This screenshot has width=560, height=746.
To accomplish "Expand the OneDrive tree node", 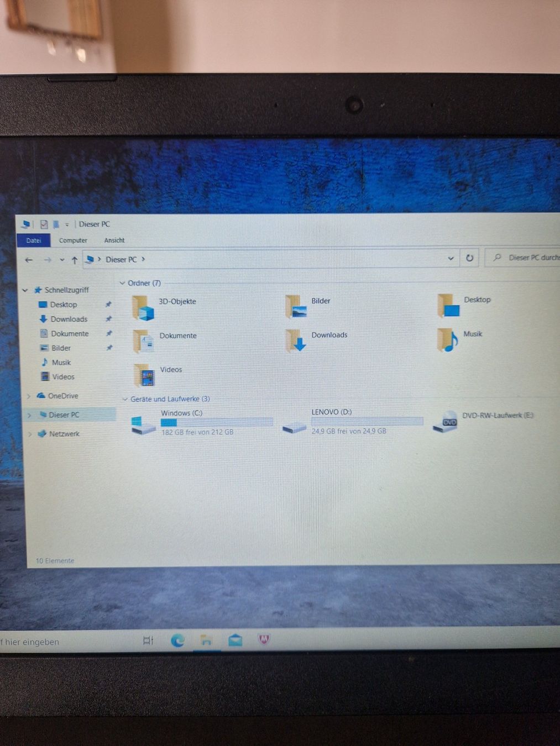I will point(29,396).
